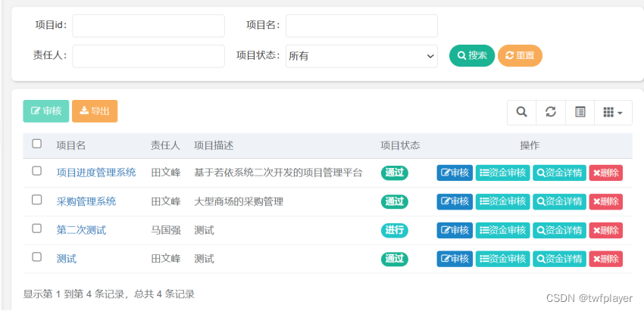Click the 通过 status badge in last 测试 row
Viewport: 644px width, 311px height.
394,259
